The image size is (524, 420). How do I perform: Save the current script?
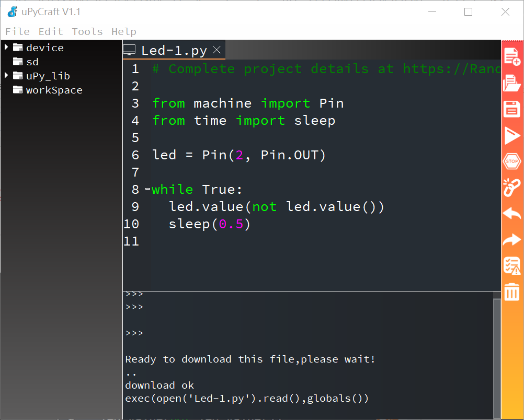coord(511,109)
